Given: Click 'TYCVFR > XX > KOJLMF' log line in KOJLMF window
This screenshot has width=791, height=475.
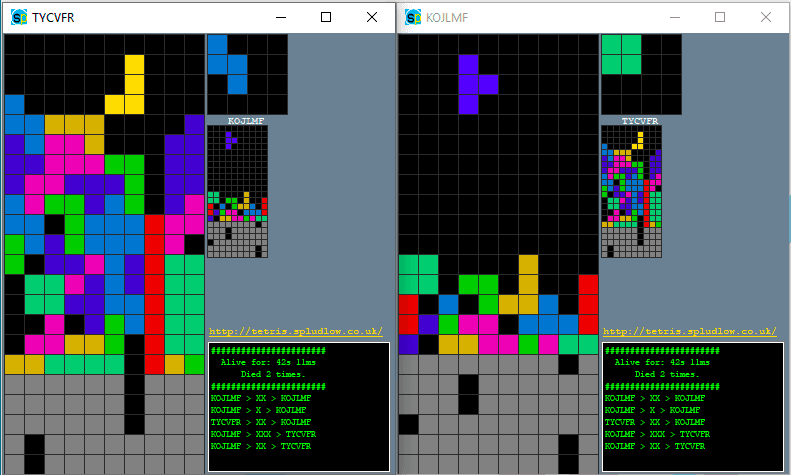Looking at the screenshot, I should point(655,422).
